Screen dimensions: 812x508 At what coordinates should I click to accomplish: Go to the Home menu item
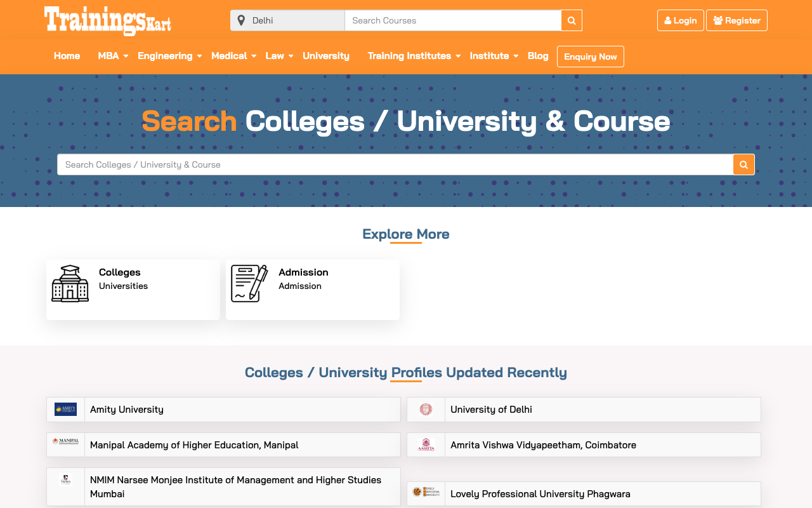(x=67, y=56)
